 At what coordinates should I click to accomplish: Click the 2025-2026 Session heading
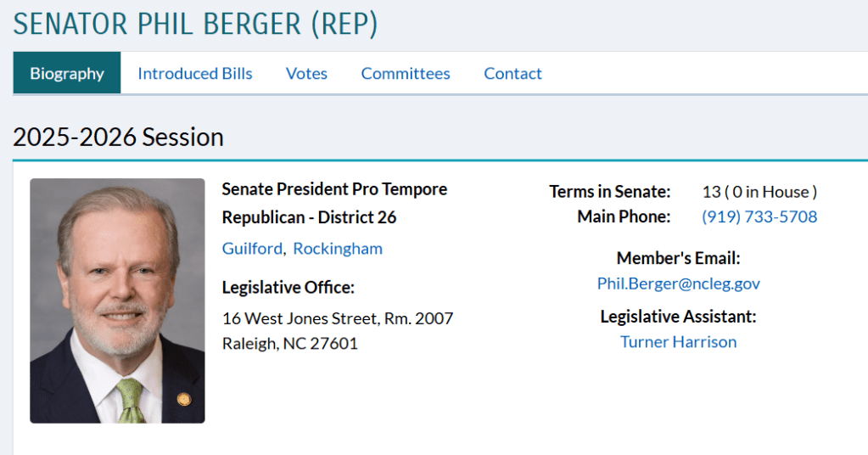(119, 137)
